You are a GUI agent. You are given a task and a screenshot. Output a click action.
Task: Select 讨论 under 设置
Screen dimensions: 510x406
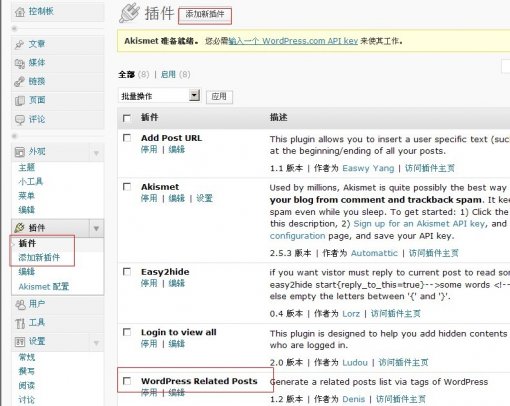click(27, 400)
